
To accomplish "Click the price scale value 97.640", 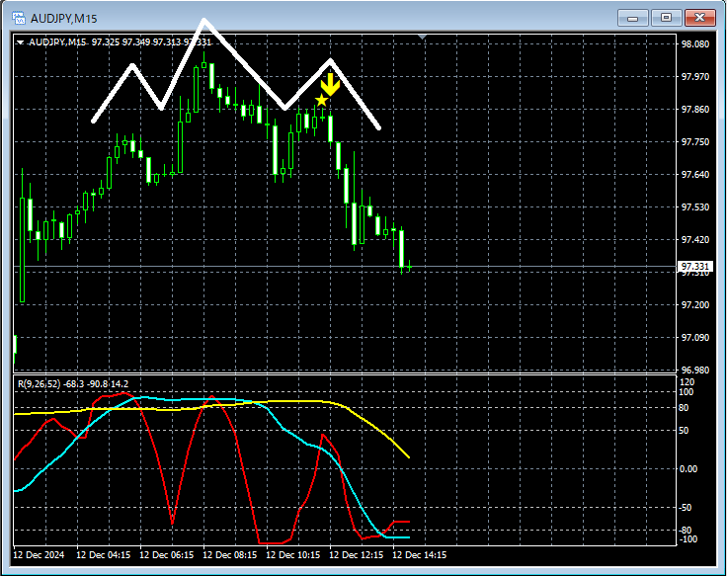I will [695, 174].
